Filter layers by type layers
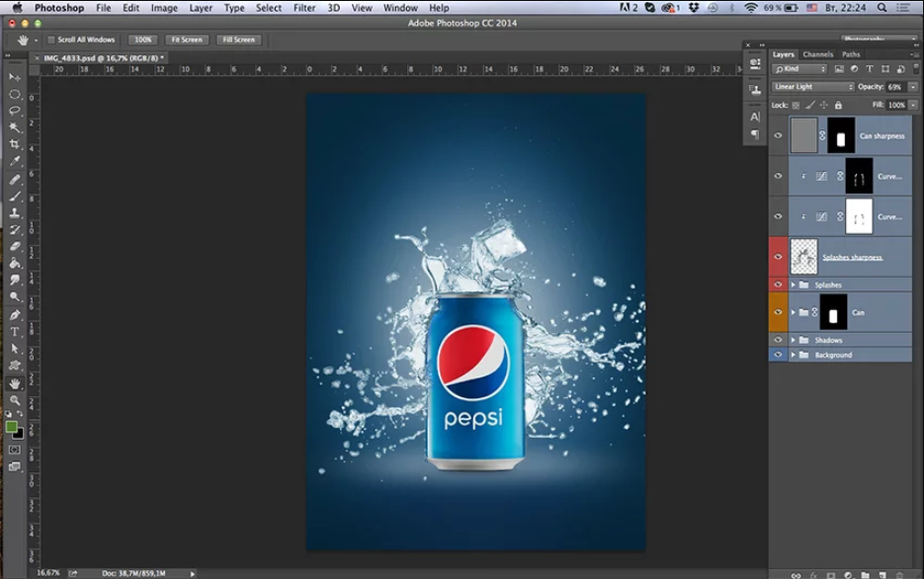 870,69
